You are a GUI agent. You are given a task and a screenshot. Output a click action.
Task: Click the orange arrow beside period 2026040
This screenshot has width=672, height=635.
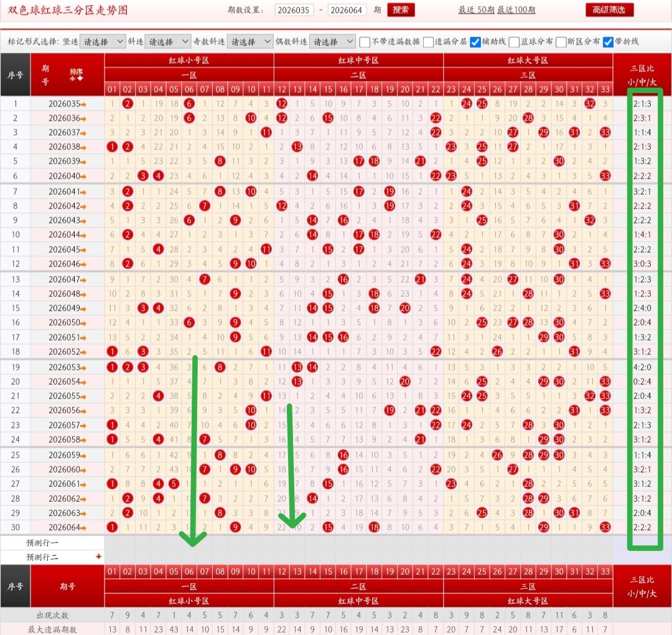click(83, 177)
